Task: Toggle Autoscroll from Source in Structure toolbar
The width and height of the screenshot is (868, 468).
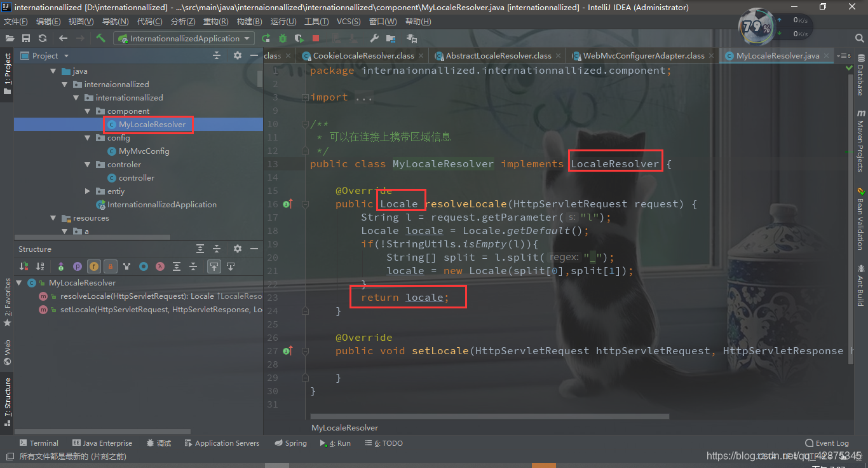Action: (x=231, y=266)
